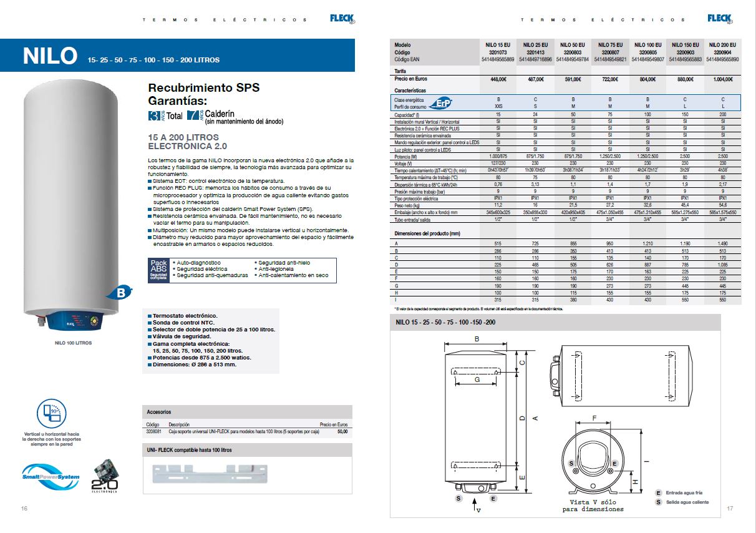Click the 804,00€ price cell

click(x=648, y=80)
